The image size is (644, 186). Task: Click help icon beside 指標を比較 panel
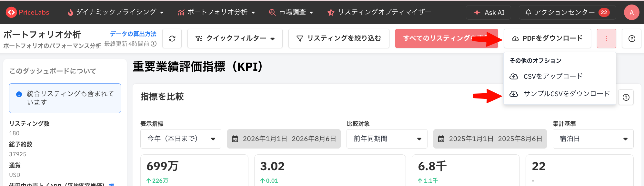(x=626, y=97)
